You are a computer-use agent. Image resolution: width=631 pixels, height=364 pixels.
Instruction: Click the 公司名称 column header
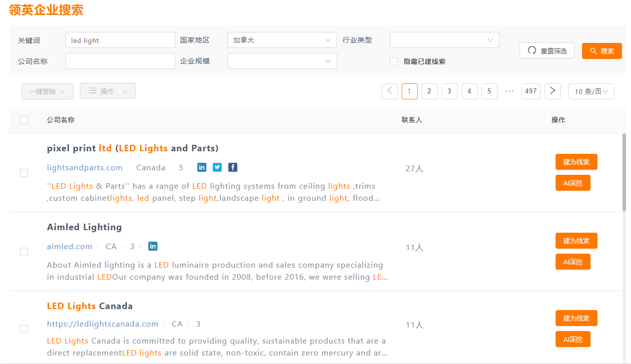(x=61, y=120)
